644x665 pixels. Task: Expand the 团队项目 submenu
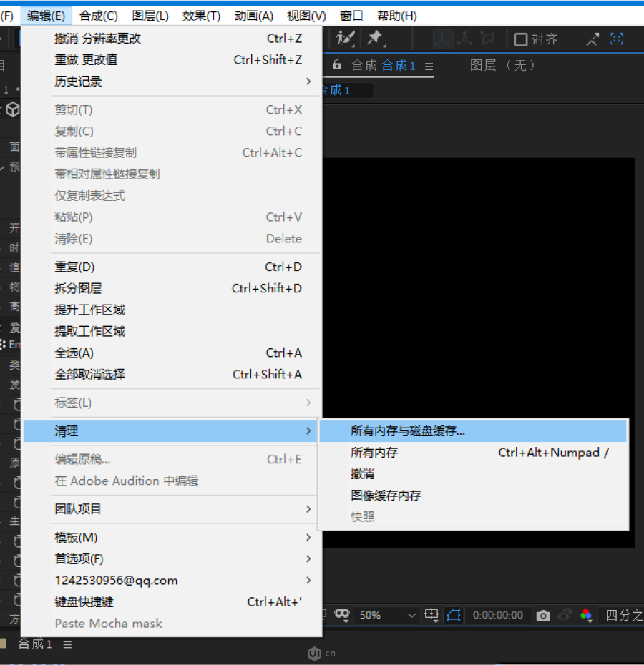click(x=172, y=509)
